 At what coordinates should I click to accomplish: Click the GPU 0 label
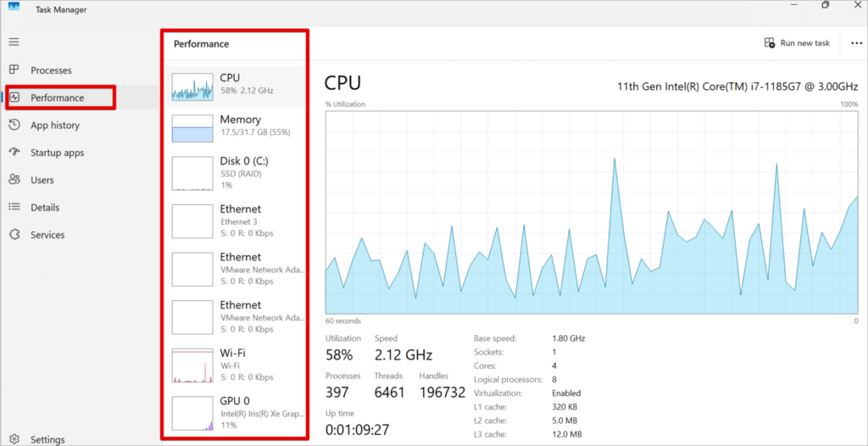pyautogui.click(x=235, y=400)
